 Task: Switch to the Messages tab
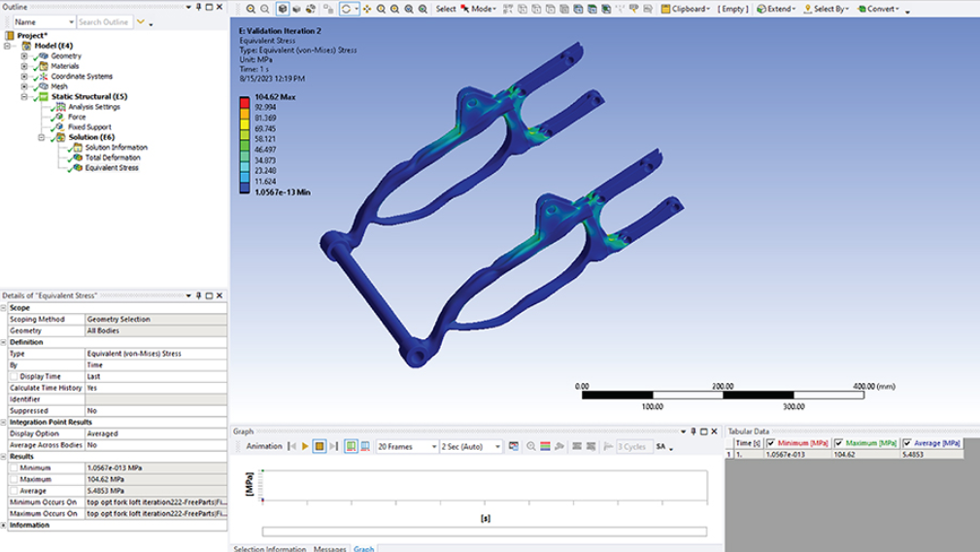[329, 548]
